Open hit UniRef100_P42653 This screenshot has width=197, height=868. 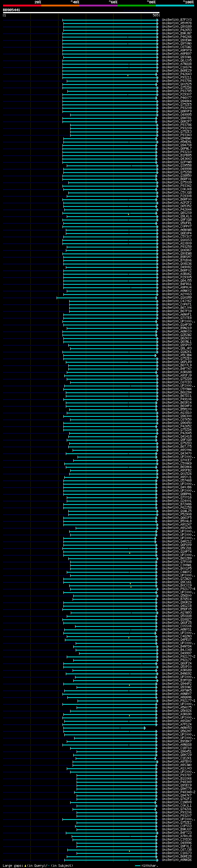(177, 30)
